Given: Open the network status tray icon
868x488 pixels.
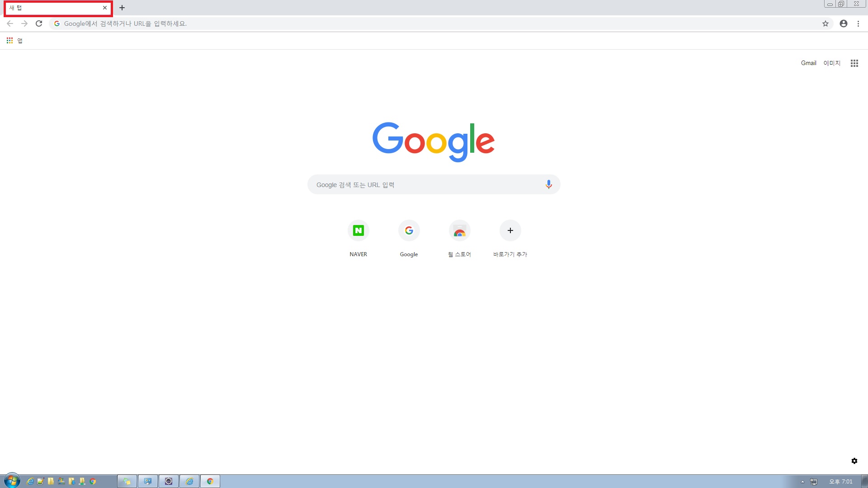Looking at the screenshot, I should pyautogui.click(x=814, y=482).
